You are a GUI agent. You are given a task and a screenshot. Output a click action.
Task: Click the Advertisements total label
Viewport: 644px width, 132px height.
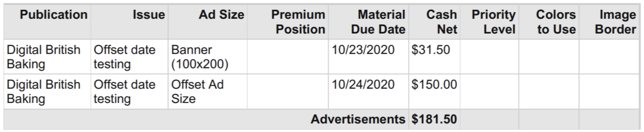358,119
